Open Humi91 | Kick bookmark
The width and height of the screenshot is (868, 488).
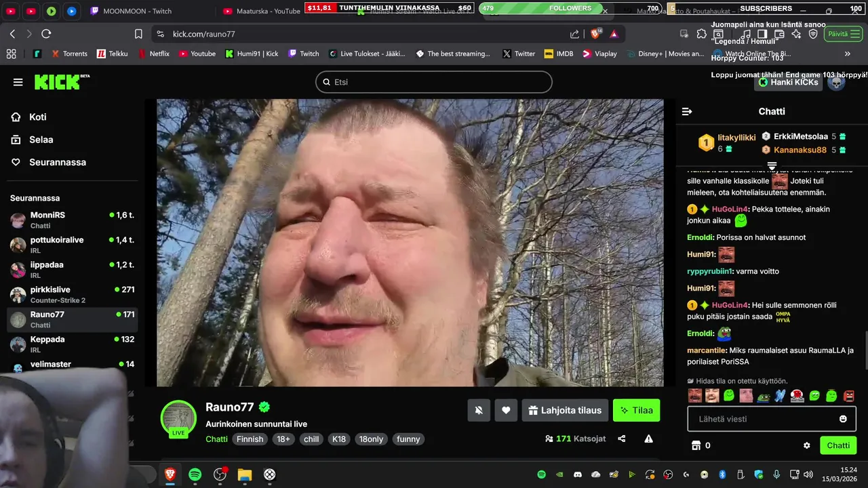252,54
